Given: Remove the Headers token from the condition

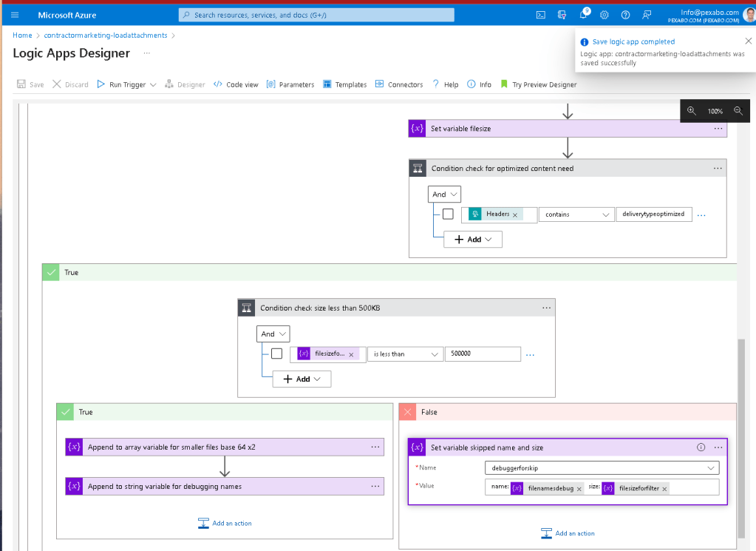Looking at the screenshot, I should coord(515,215).
